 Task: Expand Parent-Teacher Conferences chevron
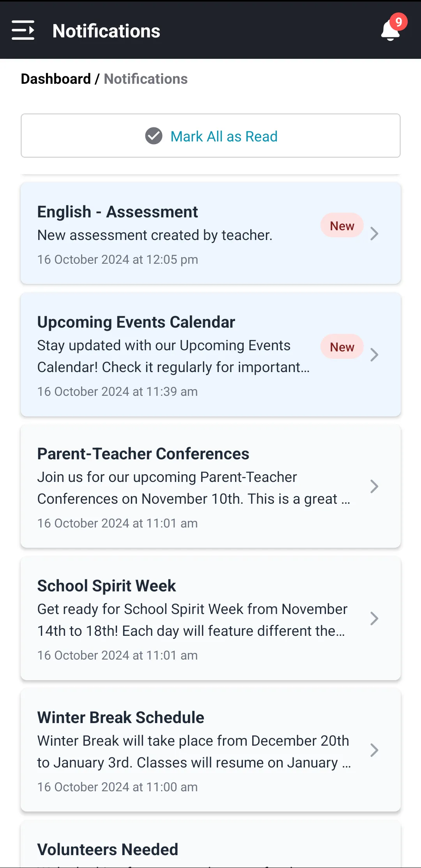tap(374, 487)
